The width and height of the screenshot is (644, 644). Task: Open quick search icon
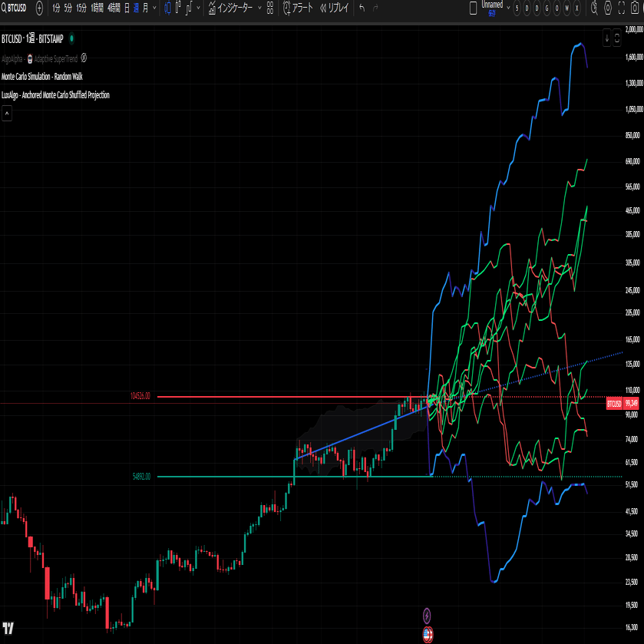[594, 8]
